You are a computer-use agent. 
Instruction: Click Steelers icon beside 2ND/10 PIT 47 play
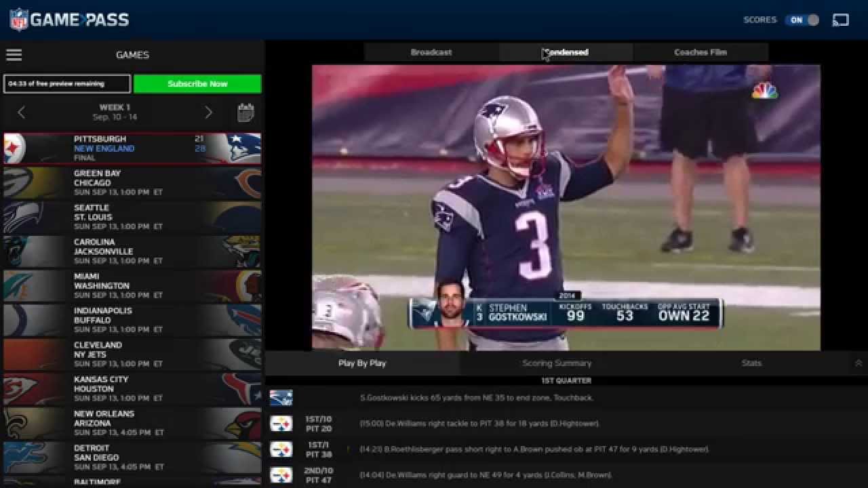[281, 475]
